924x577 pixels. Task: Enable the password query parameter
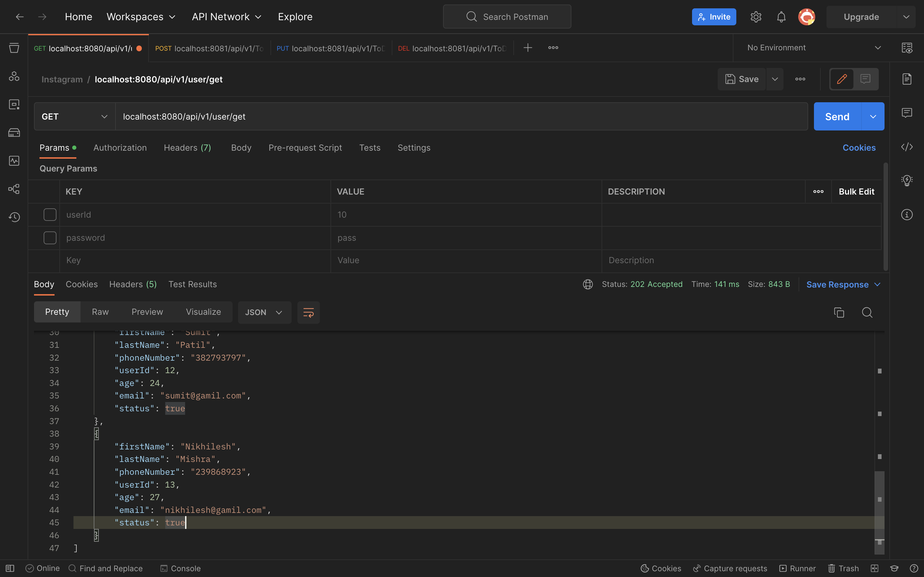pos(50,237)
